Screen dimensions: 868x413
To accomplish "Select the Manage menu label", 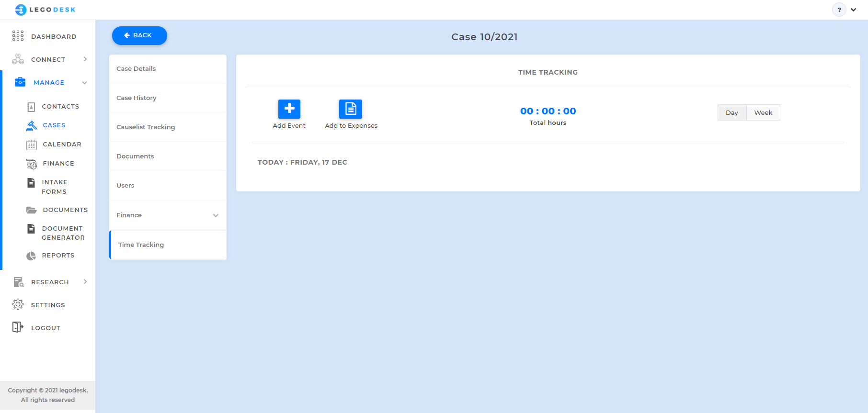I will click(49, 82).
